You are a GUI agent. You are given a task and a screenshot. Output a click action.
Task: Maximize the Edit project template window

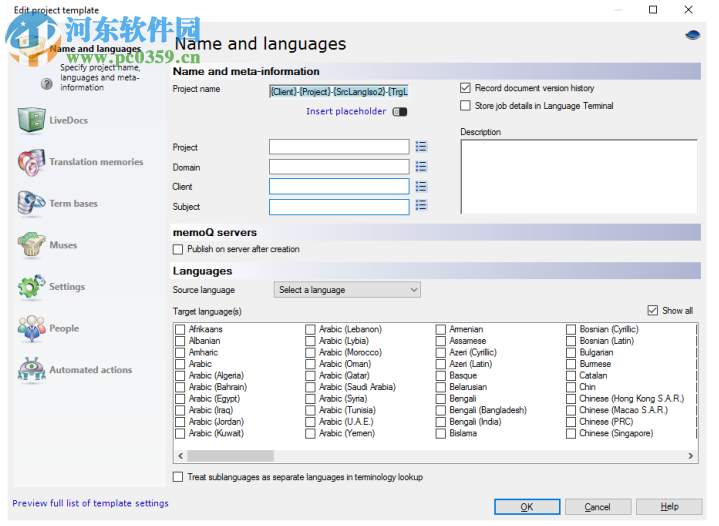(653, 10)
